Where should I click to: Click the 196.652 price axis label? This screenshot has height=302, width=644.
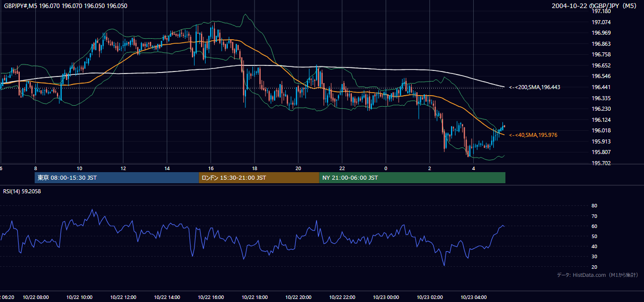tap(601, 65)
